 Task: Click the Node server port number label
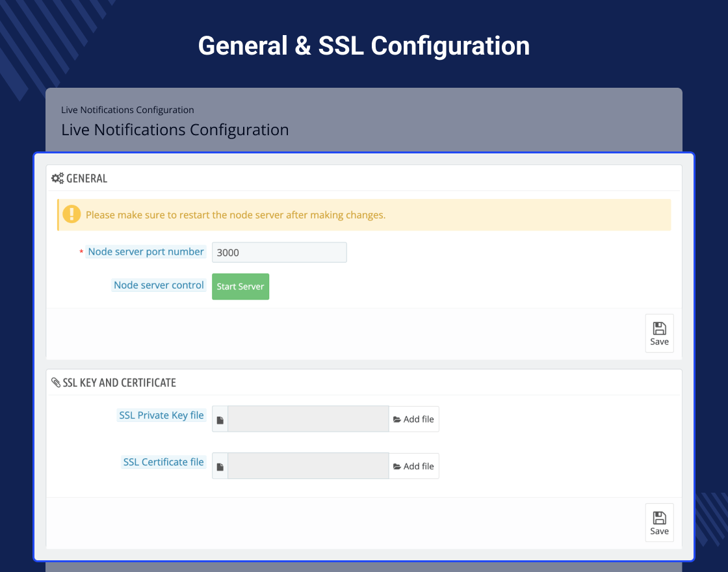(x=146, y=252)
